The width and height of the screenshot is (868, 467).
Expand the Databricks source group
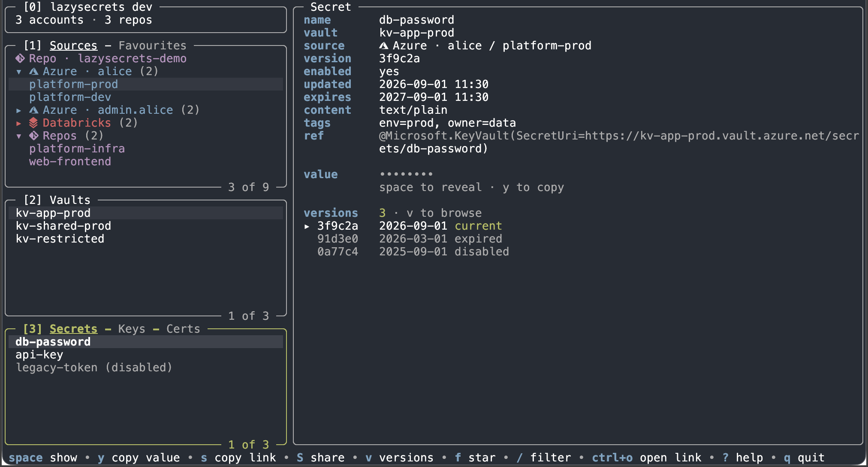pos(19,123)
